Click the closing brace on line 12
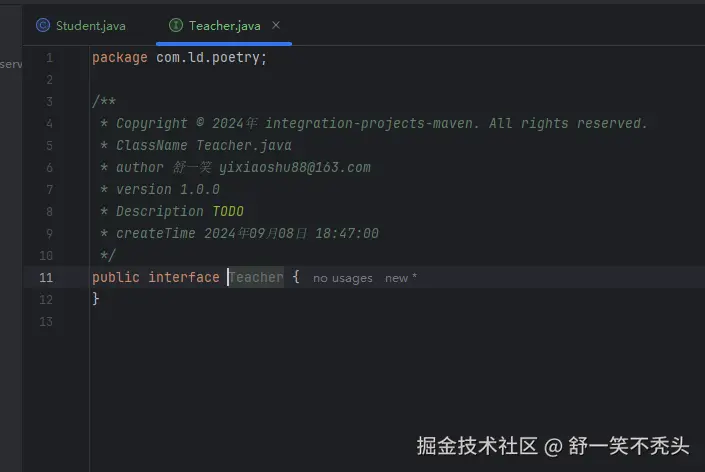Viewport: 705px width, 472px height. click(x=96, y=298)
